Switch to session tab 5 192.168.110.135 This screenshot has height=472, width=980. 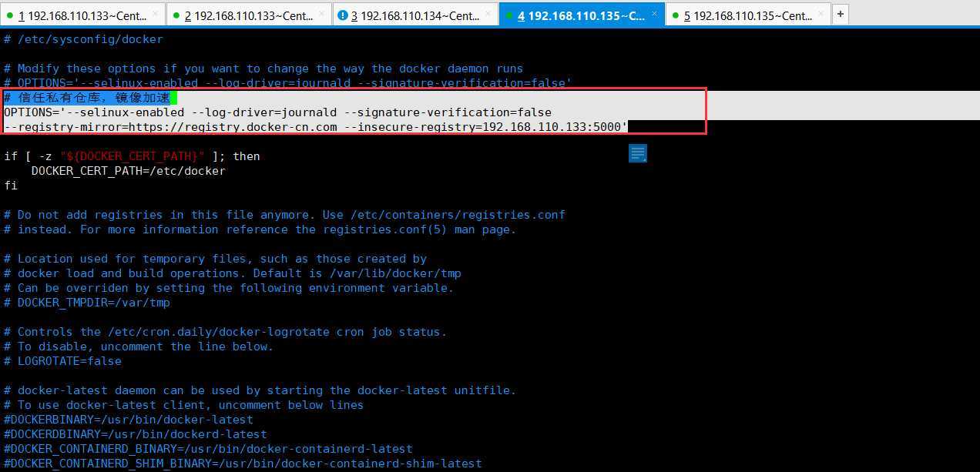pos(747,15)
